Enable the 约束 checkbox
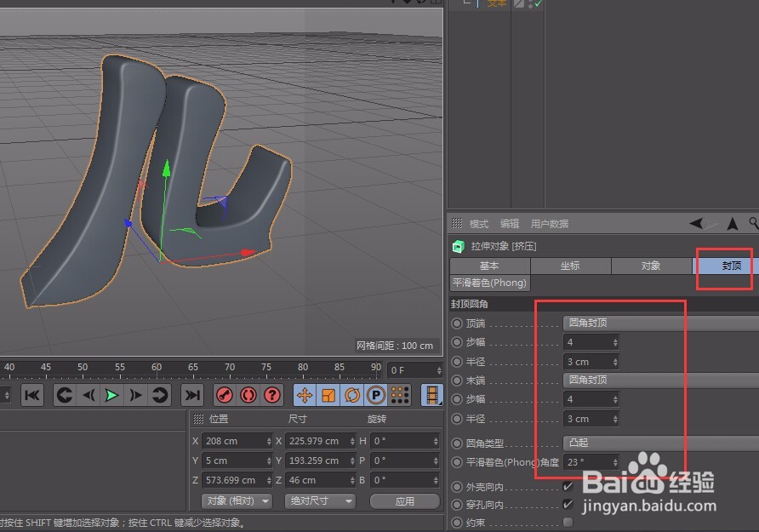 [568, 523]
